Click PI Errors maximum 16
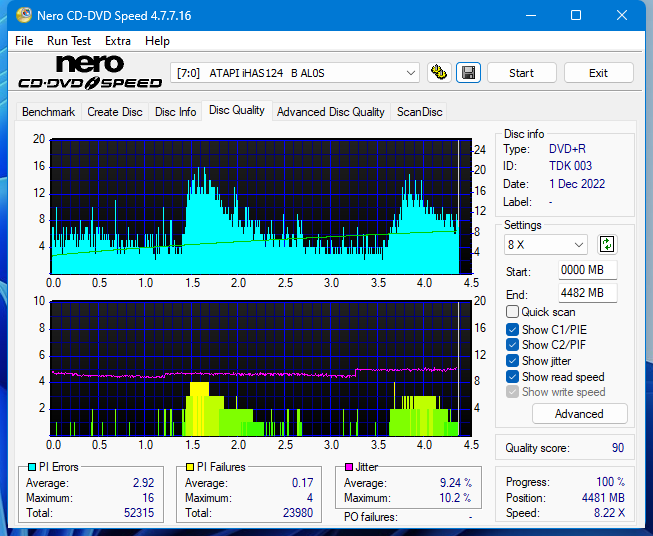The image size is (653, 536). pos(148,498)
